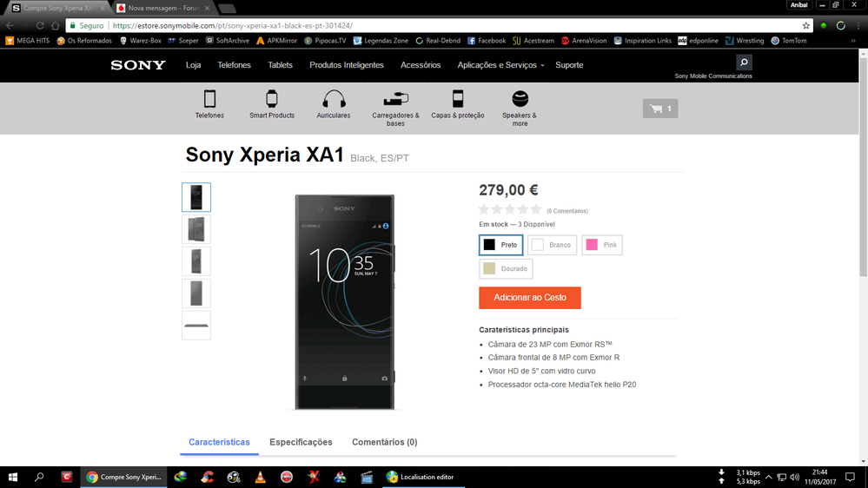
Task: Click the Adicionar ao Cesto button
Action: pyautogui.click(x=530, y=298)
